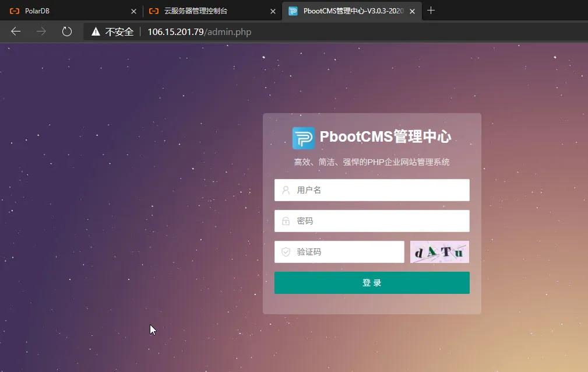
Task: Click the browser reload icon
Action: click(66, 31)
